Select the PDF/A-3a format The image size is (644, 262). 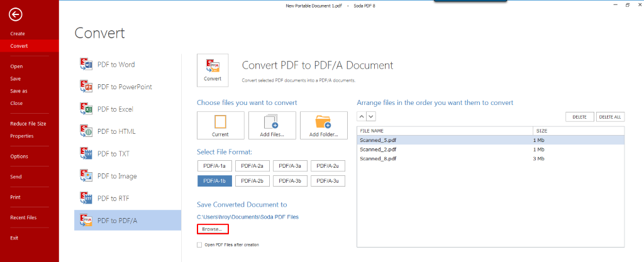coord(290,166)
